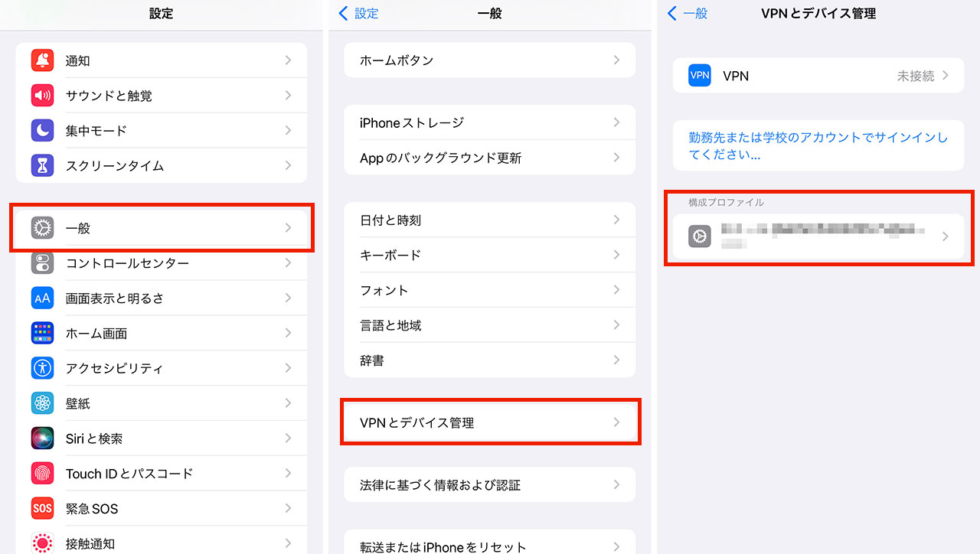Tap the 緊急SOS red icon
Image resolution: width=980 pixels, height=554 pixels.
click(42, 508)
